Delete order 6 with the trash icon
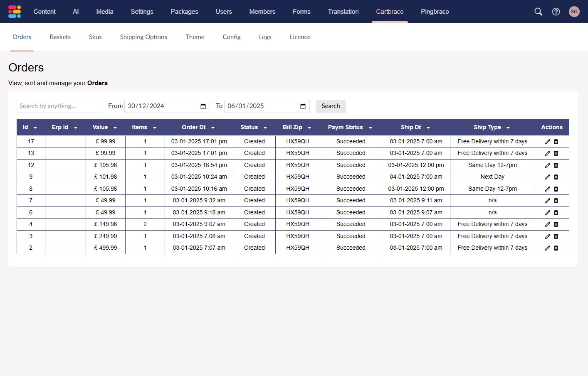 click(x=556, y=213)
